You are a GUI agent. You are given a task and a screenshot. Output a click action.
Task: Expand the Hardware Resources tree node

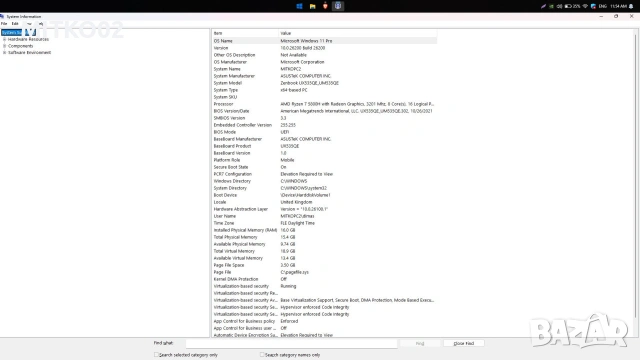click(x=4, y=40)
